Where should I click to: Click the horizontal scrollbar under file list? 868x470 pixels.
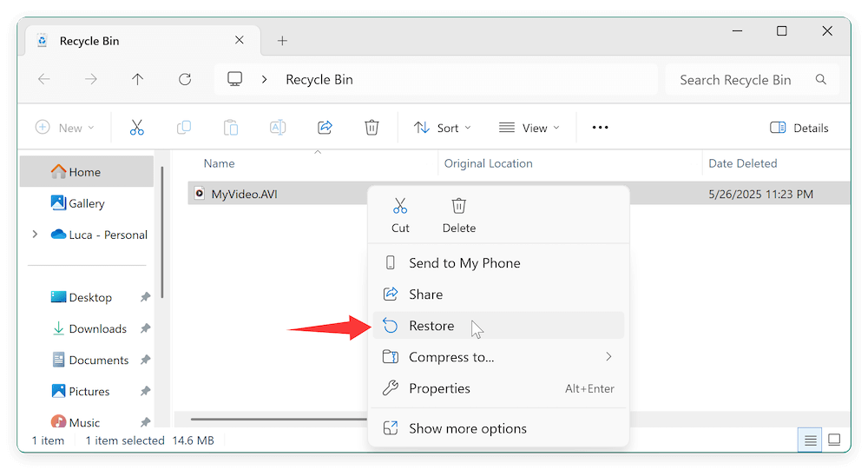[279, 419]
